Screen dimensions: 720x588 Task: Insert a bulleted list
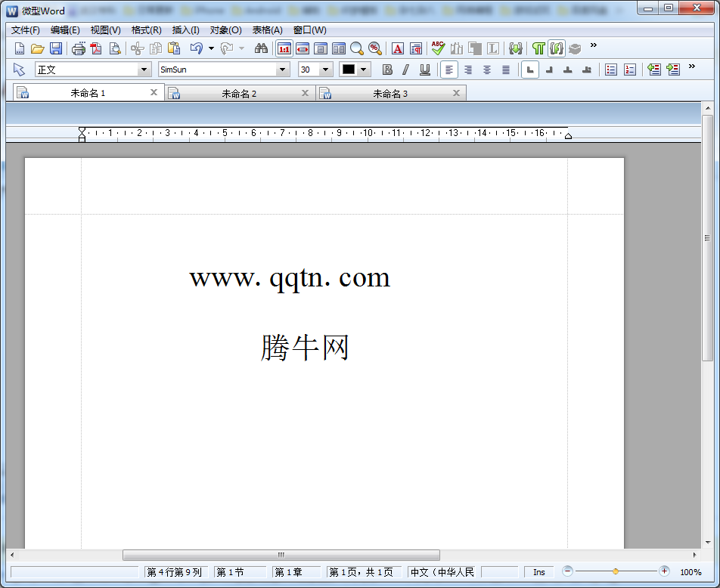pyautogui.click(x=610, y=70)
